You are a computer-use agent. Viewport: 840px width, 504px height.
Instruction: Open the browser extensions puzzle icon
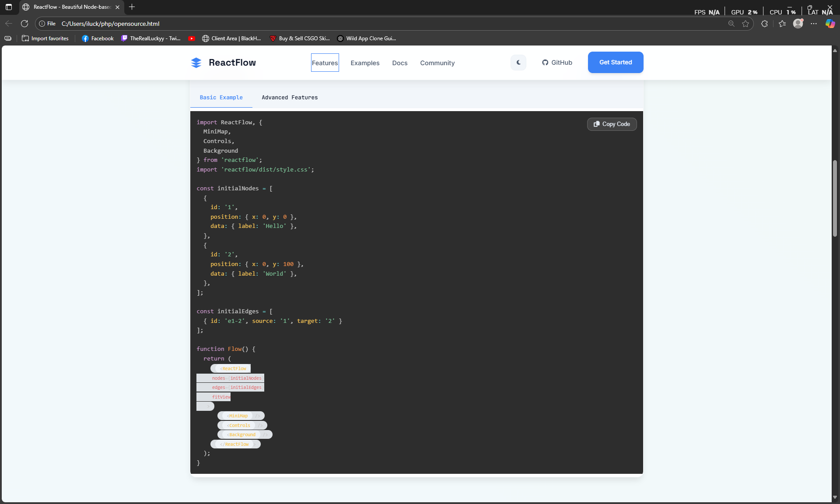coord(764,24)
